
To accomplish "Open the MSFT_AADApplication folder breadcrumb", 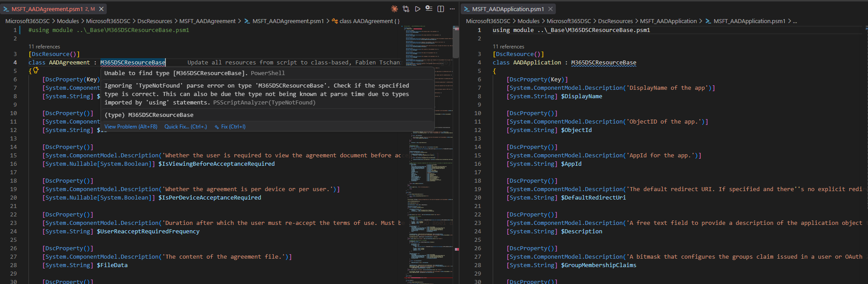I will [668, 21].
